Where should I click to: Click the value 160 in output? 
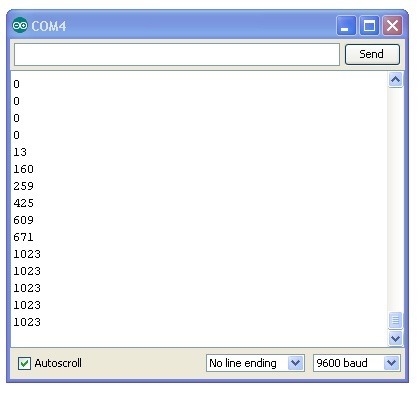[23, 169]
